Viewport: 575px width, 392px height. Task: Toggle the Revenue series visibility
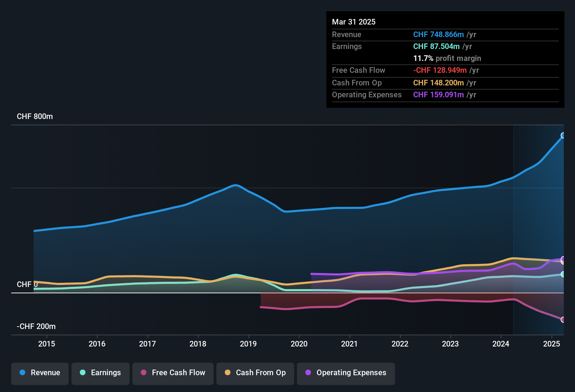point(40,373)
